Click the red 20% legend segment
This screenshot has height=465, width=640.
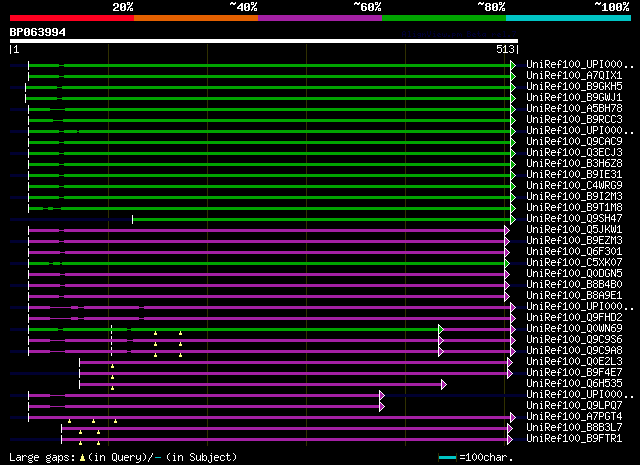pyautogui.click(x=72, y=18)
